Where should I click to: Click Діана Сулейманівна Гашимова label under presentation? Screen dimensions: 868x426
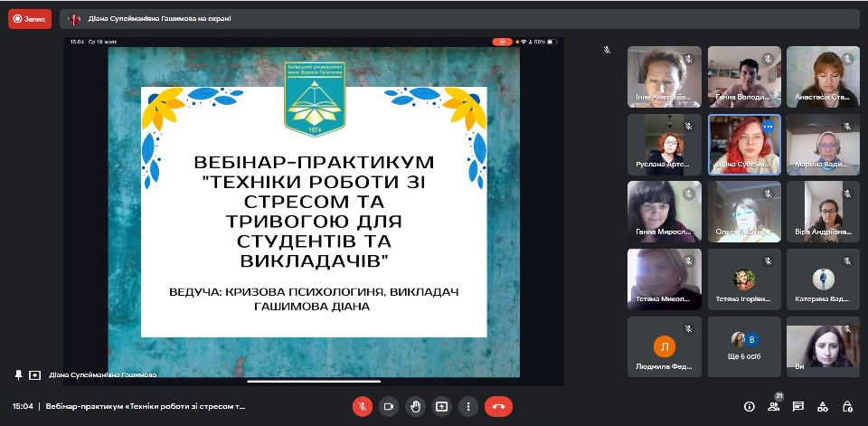click(102, 375)
